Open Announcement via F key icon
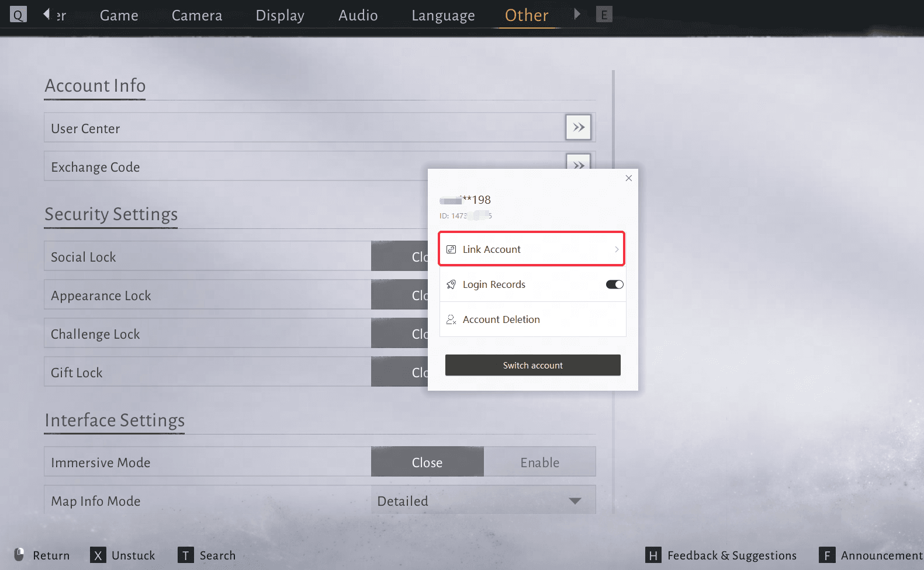 pos(826,555)
